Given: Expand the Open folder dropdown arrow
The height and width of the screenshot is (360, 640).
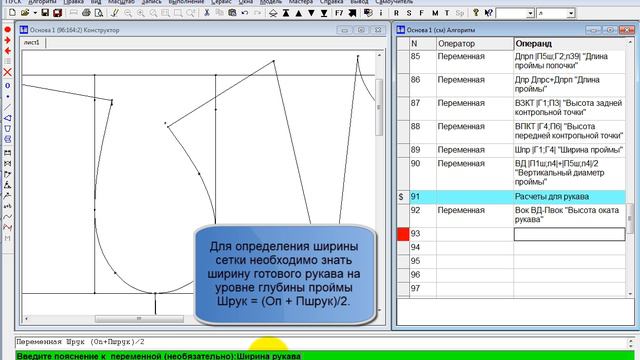Looking at the screenshot, I should coord(35,13).
